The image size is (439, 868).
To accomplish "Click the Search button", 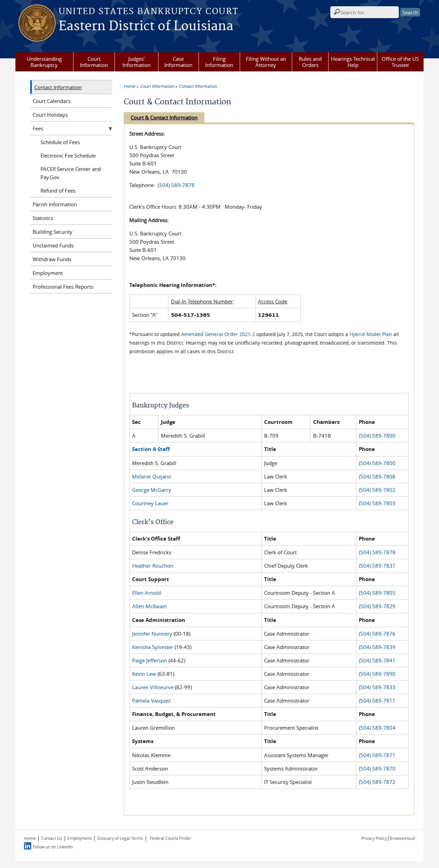I will pyautogui.click(x=410, y=12).
